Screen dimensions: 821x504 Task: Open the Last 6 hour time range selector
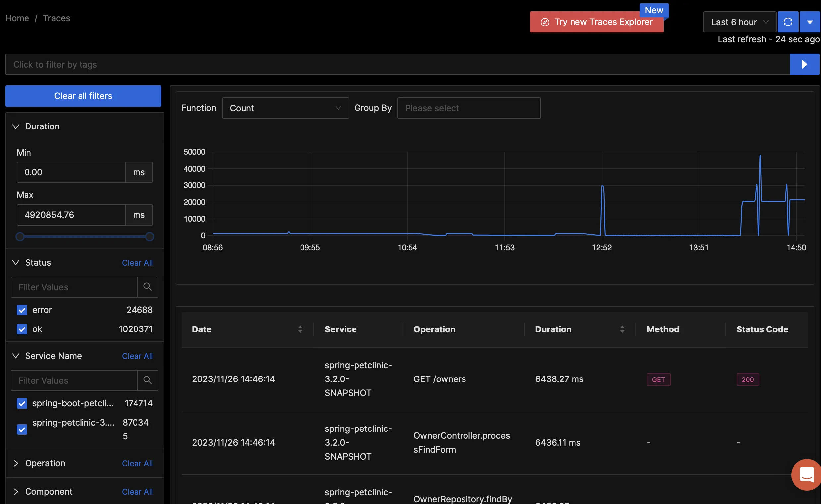[x=739, y=22]
